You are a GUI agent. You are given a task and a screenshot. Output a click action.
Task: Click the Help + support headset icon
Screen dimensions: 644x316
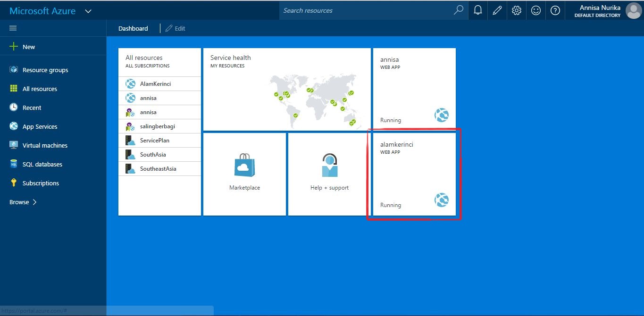329,165
